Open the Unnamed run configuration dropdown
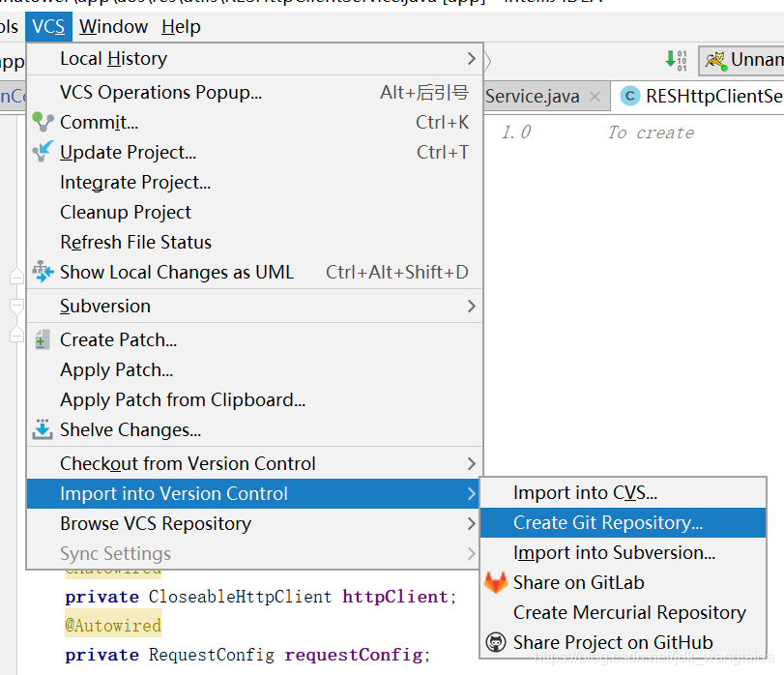Image resolution: width=784 pixels, height=675 pixels. coord(742,61)
